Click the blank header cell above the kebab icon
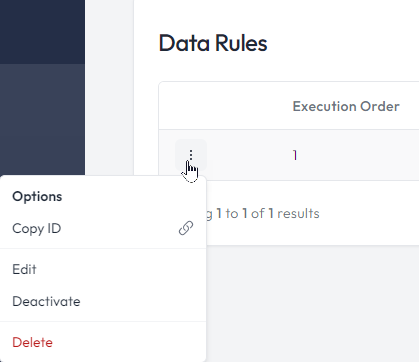 pos(191,106)
